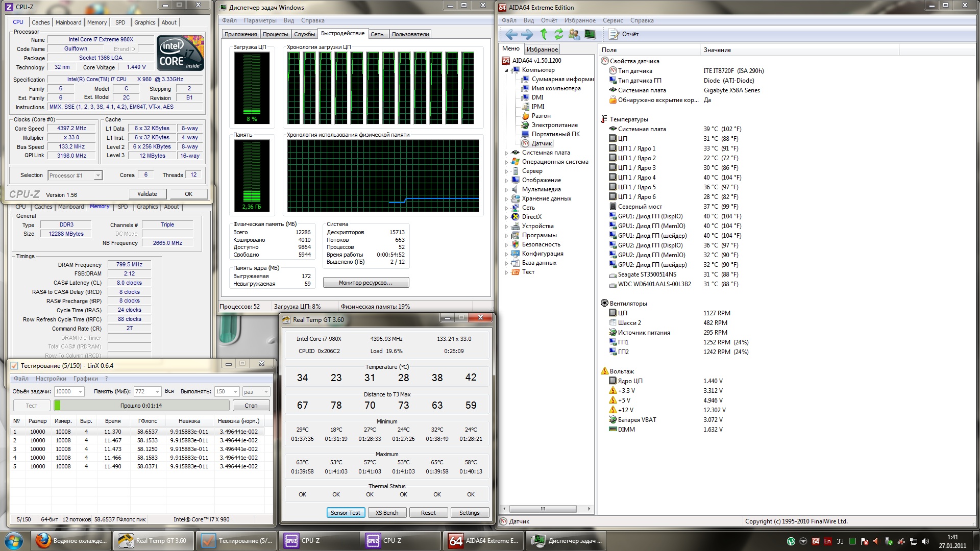Click the LinX test progress bar
Image resolution: width=980 pixels, height=551 pixels.
pos(141,406)
